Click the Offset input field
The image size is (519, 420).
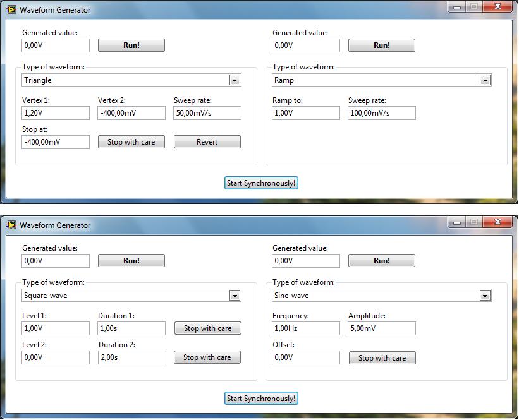(306, 357)
